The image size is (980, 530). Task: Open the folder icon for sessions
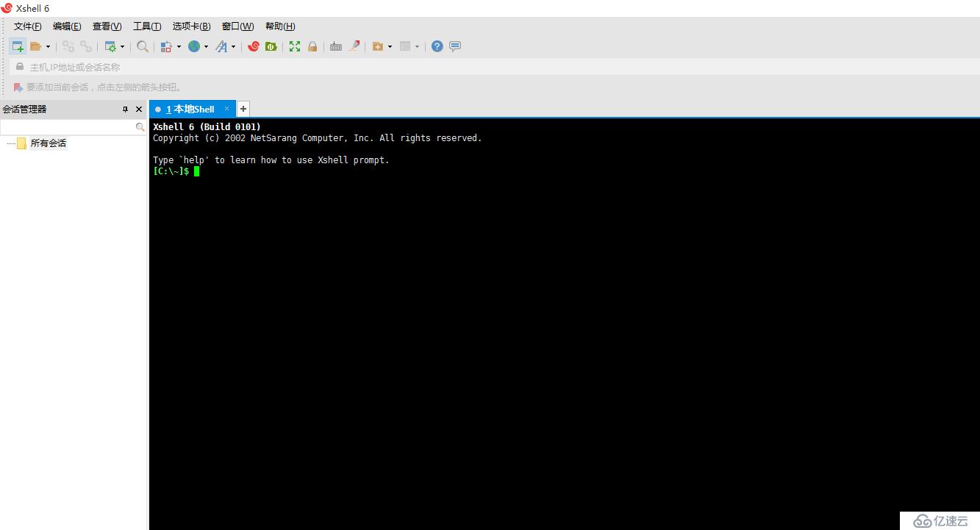point(35,46)
